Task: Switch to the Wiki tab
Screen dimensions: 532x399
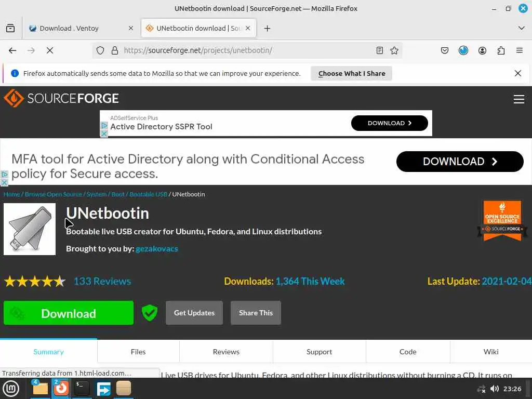Action: [x=491, y=352]
